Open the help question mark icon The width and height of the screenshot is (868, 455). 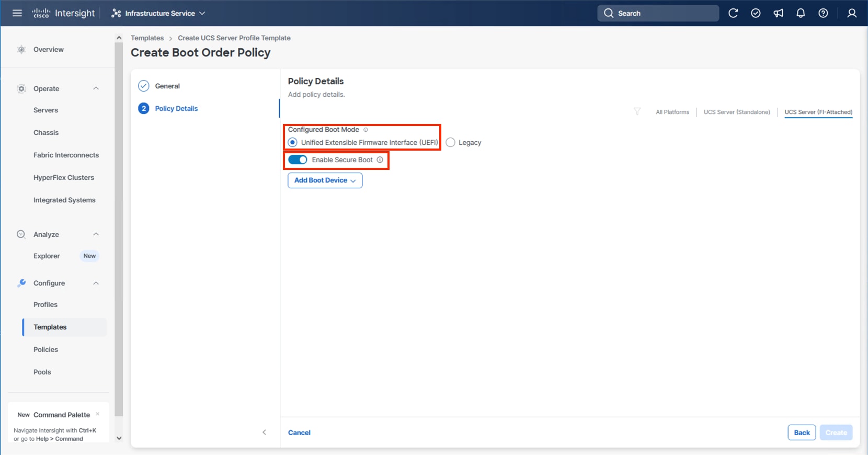[823, 13]
